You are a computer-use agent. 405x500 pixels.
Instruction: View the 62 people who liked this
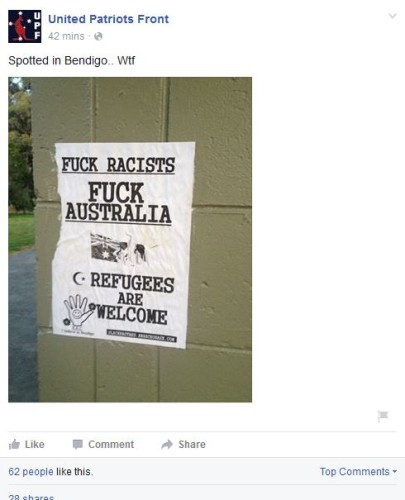tap(31, 472)
